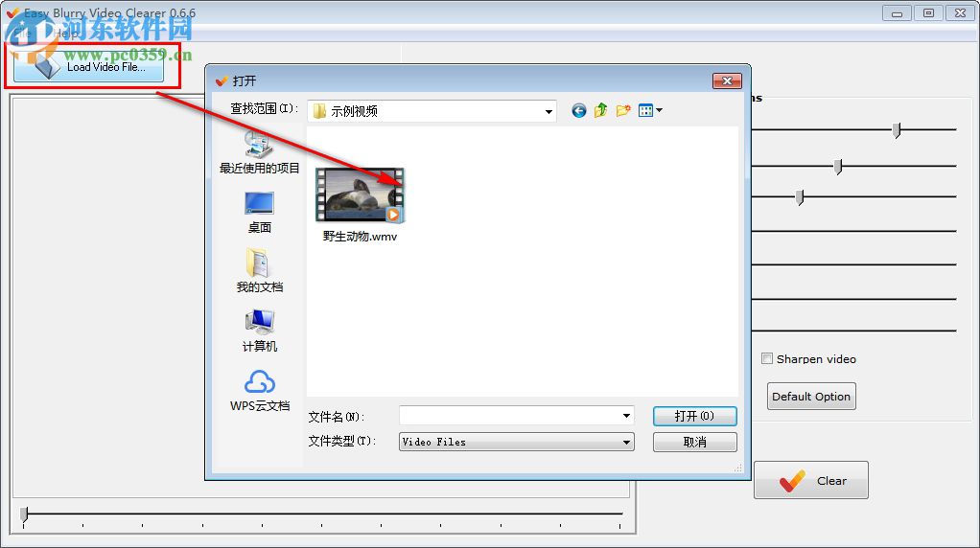This screenshot has width=980, height=548.
Task: Select the 野生动物.wmv video thumbnail
Action: [360, 194]
